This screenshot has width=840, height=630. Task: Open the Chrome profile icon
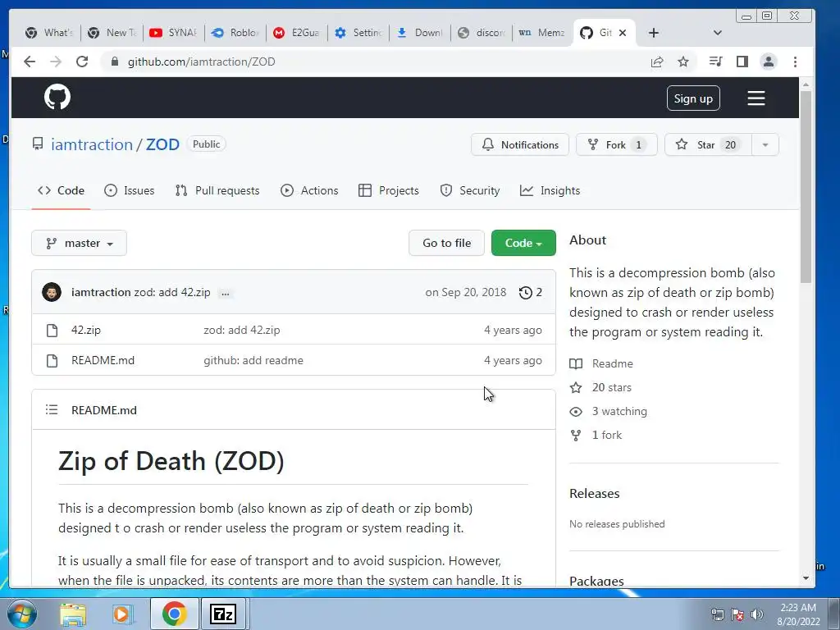pyautogui.click(x=768, y=62)
